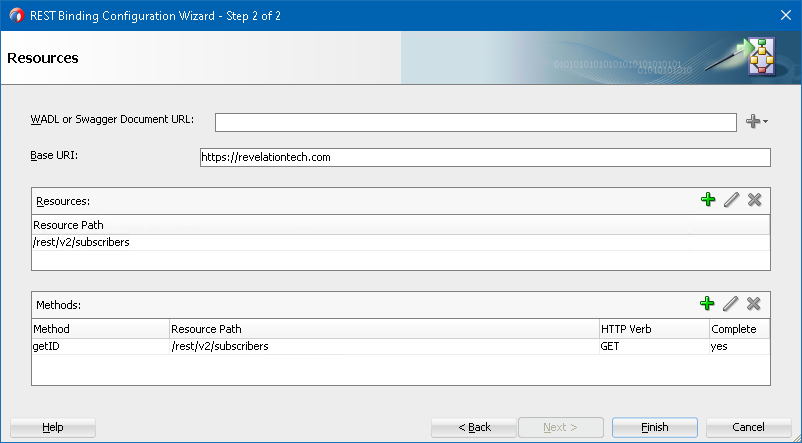The image size is (802, 443).
Task: Delete method using X icon in Methods
Action: [754, 304]
